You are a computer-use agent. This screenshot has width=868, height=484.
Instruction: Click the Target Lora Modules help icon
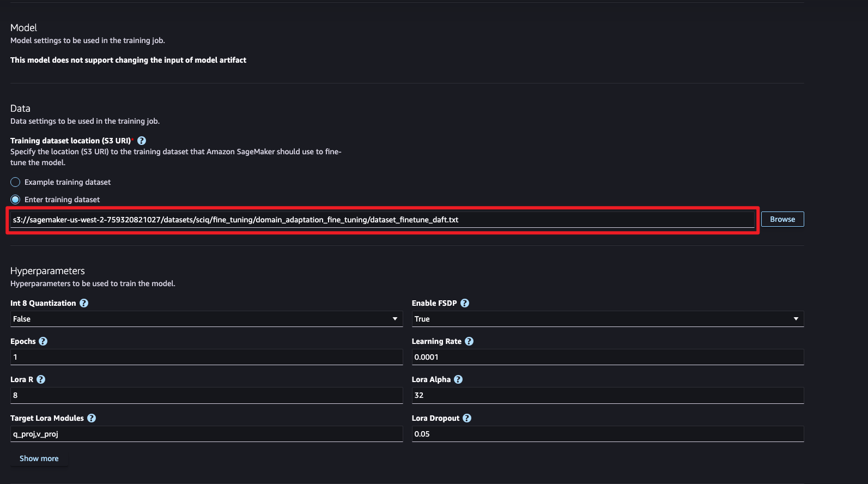click(x=92, y=418)
